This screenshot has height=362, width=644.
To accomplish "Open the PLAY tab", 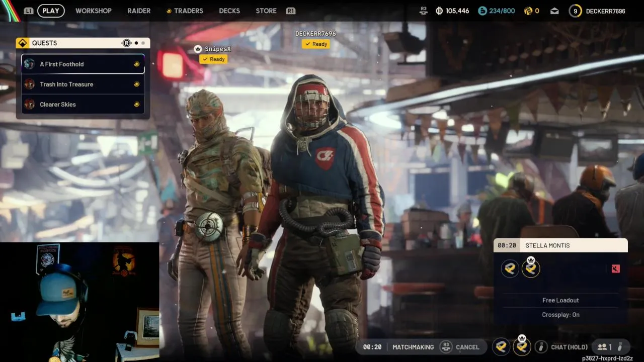I will 51,11.
